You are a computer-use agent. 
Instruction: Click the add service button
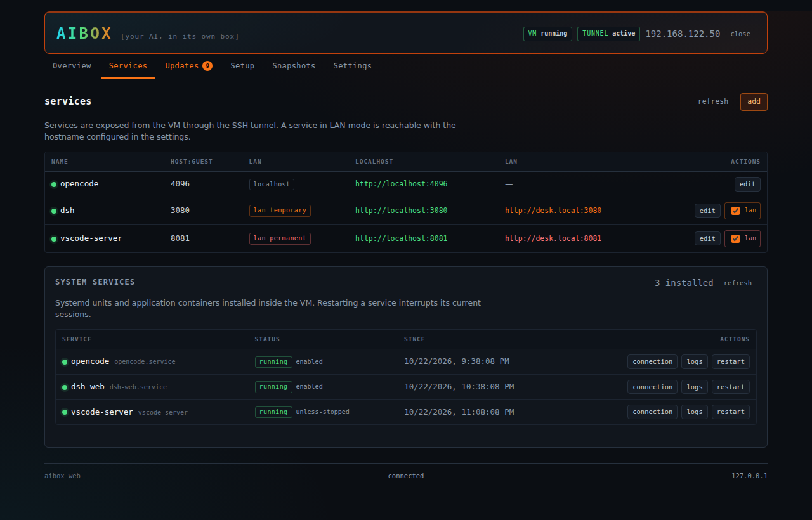pos(754,101)
